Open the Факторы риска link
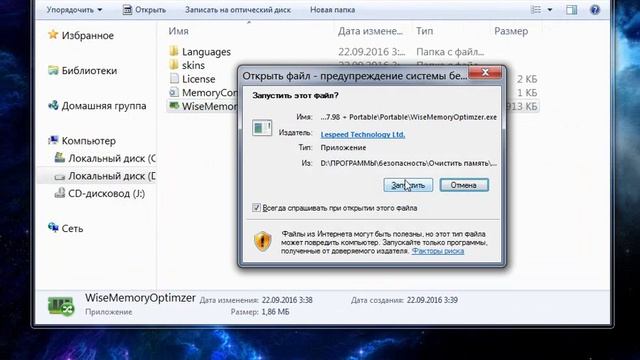 tap(438, 251)
